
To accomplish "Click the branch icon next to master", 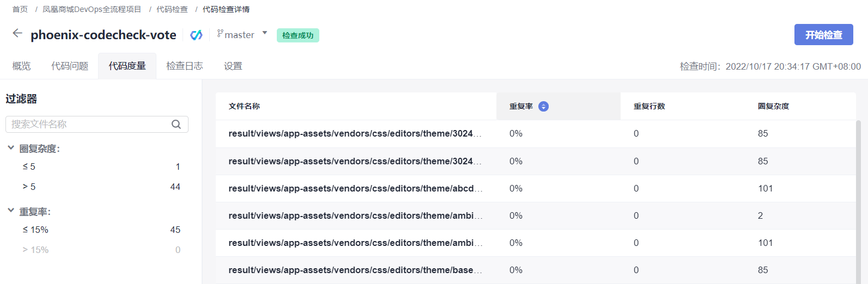I will click(x=220, y=34).
